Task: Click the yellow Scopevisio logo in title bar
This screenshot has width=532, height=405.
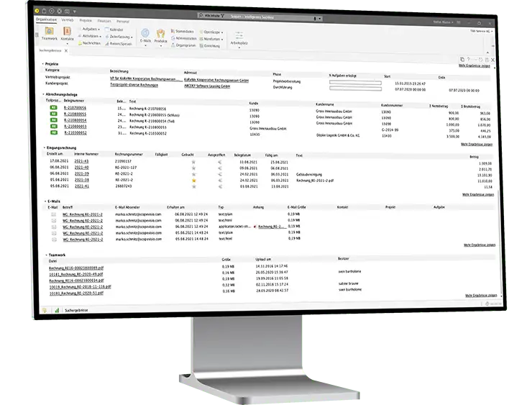Action: 37,12
